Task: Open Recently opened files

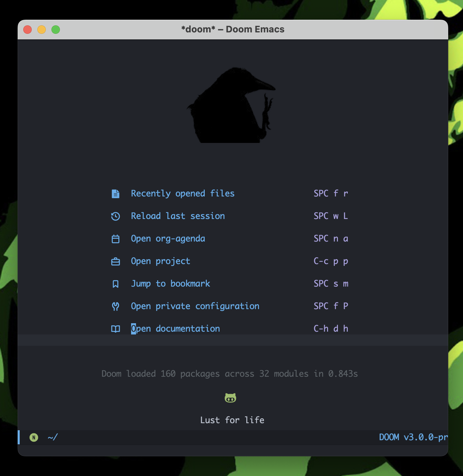Action: tap(183, 193)
